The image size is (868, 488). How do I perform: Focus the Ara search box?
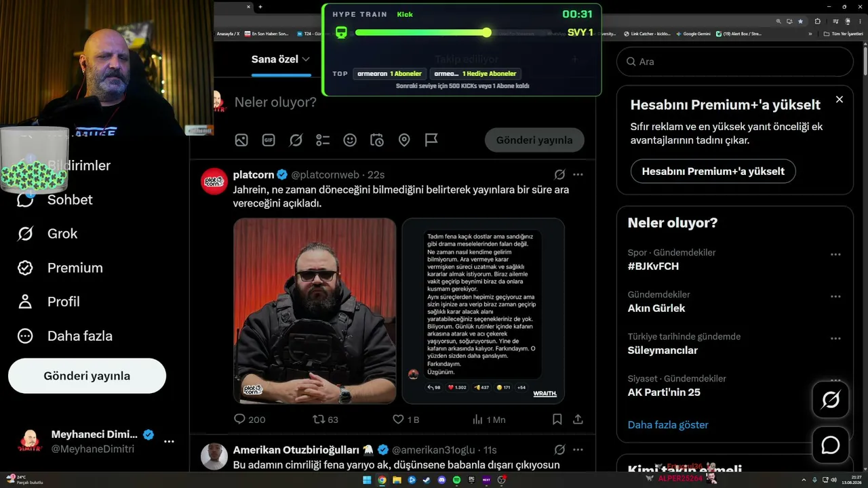[735, 62]
